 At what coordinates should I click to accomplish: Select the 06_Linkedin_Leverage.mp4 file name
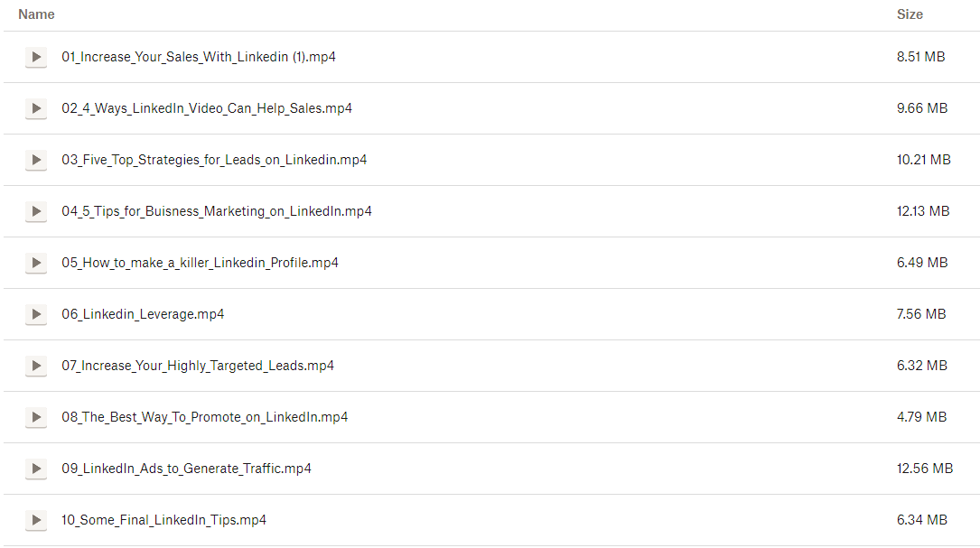143,314
